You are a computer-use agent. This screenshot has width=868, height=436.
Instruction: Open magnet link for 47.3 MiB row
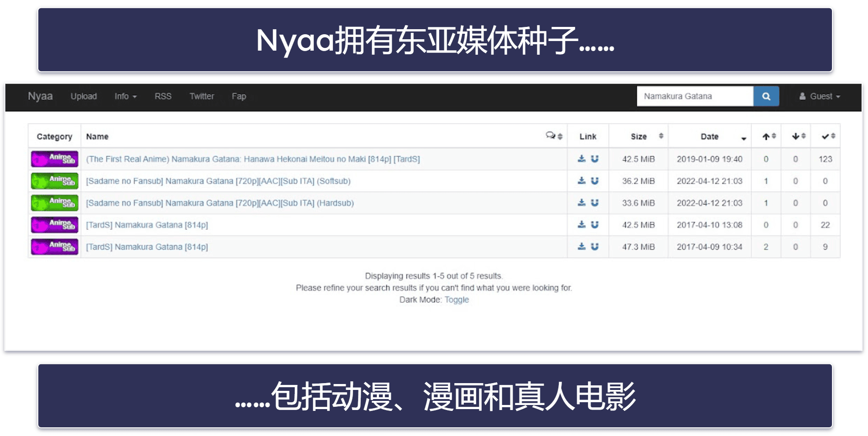click(595, 246)
